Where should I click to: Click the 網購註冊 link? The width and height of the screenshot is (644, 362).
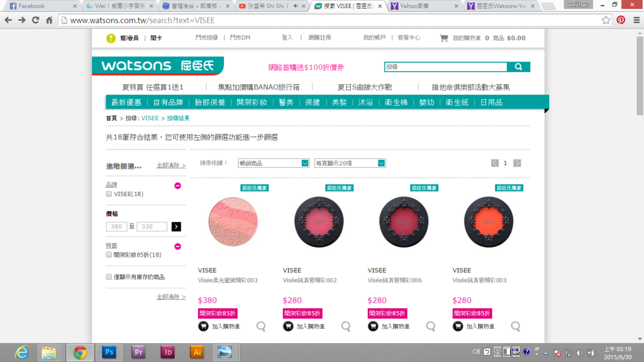(x=319, y=38)
